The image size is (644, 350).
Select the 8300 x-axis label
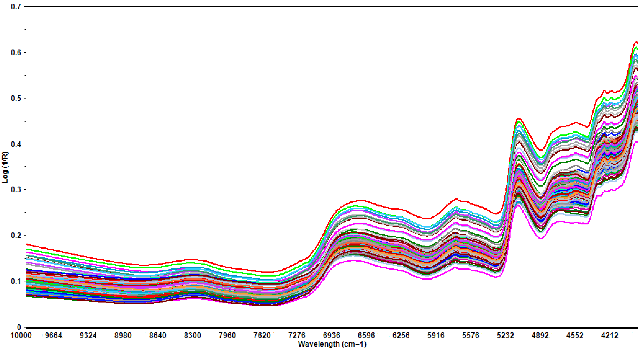point(192,335)
